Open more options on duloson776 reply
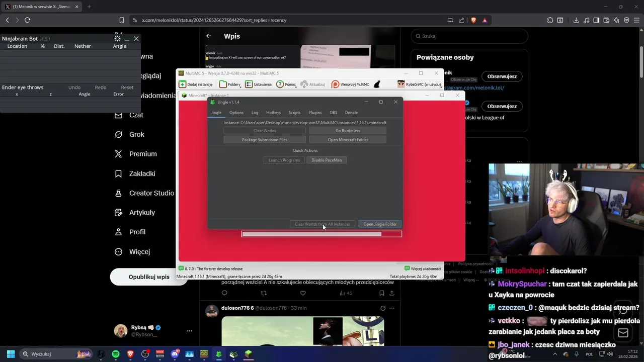 (x=392, y=308)
